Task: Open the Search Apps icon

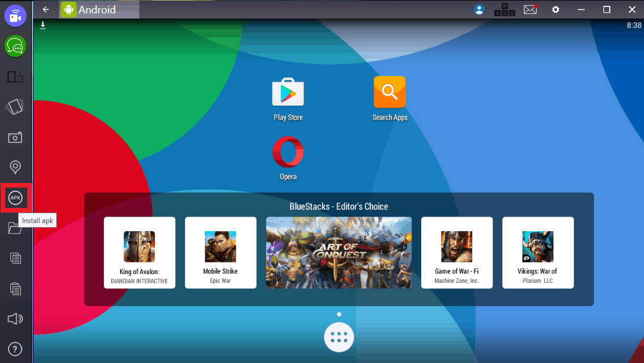Action: pyautogui.click(x=390, y=99)
